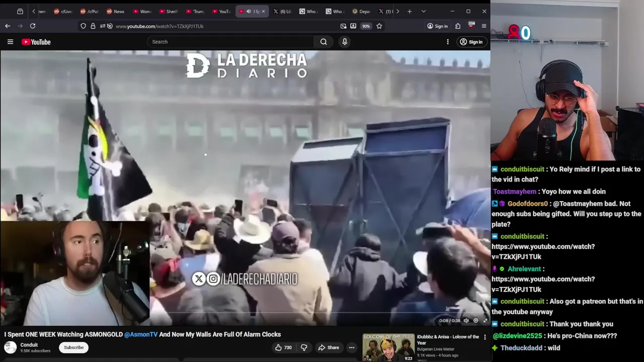Open the extension with 334 badge
The image size is (644, 362).
[471, 25]
